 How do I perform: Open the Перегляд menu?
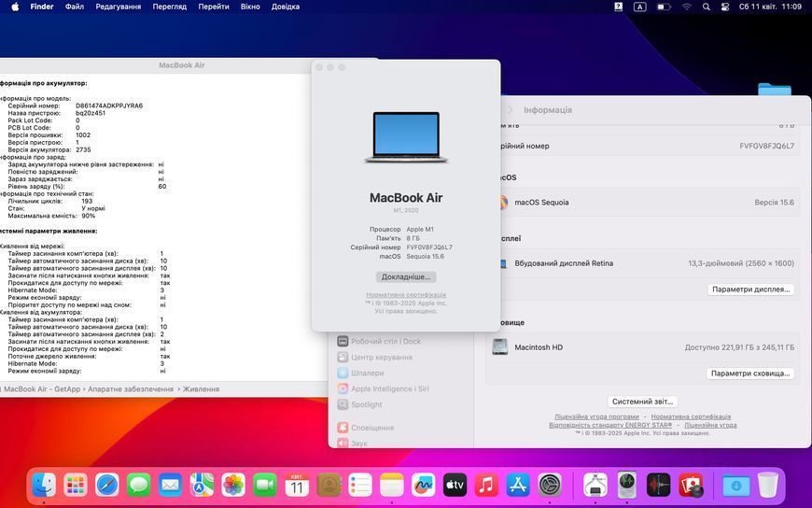point(169,7)
